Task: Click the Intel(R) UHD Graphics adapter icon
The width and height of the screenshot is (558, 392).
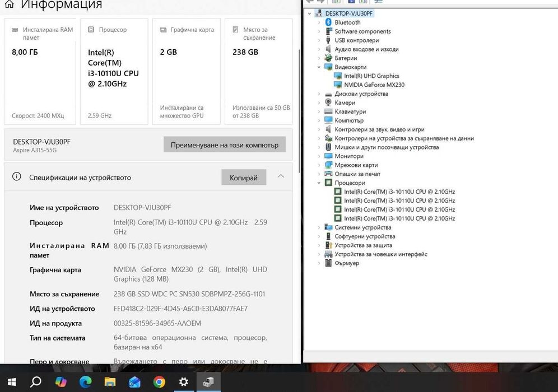Action: coord(338,76)
